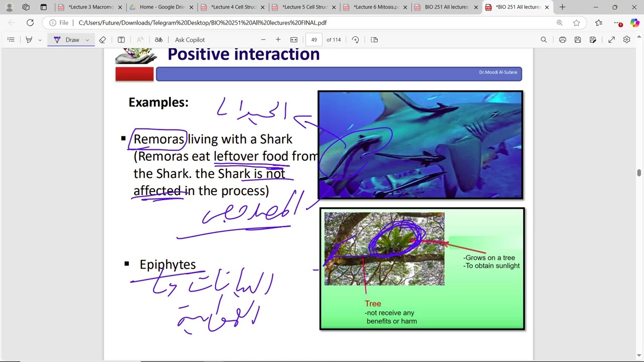Image resolution: width=644 pixels, height=362 pixels.
Task: Open a new browser tab
Action: click(562, 7)
